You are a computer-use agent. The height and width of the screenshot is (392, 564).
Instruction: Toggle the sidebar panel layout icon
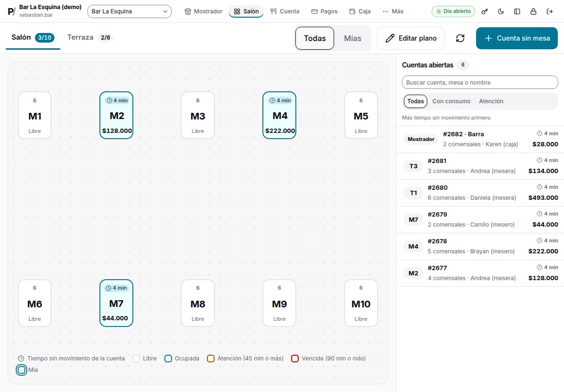coord(517,11)
